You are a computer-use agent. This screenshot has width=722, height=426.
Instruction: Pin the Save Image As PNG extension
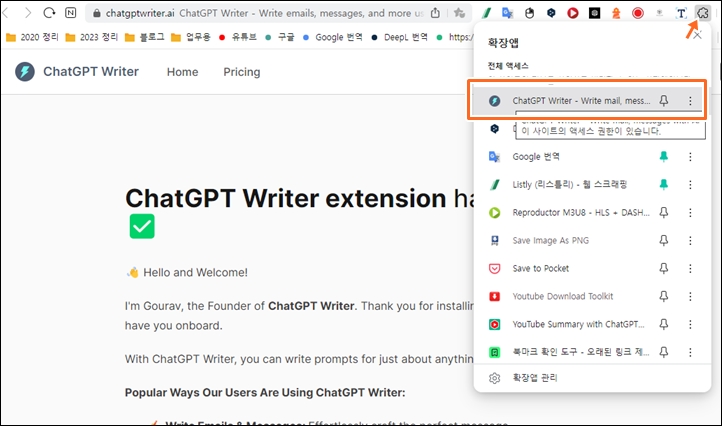tap(664, 240)
